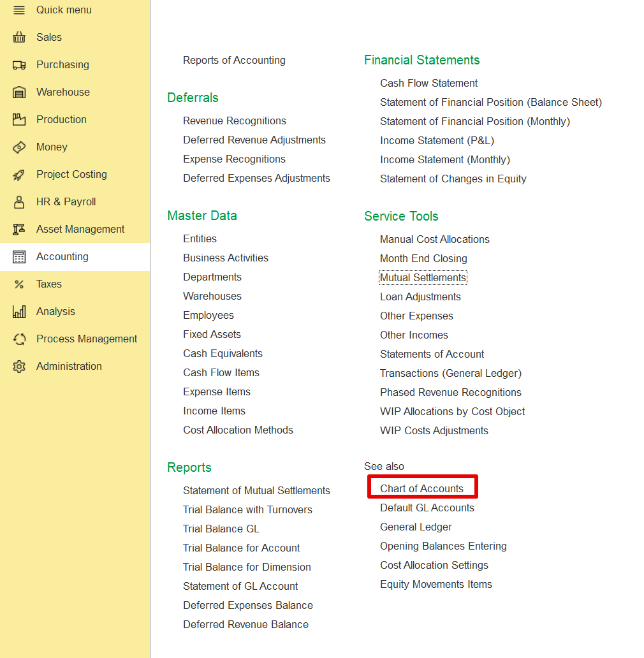Image resolution: width=644 pixels, height=658 pixels.
Task: Open Phased Revenue Recognitions
Action: (451, 392)
